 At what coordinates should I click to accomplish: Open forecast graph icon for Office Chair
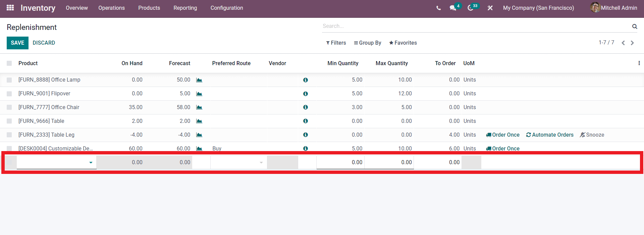[x=199, y=107]
